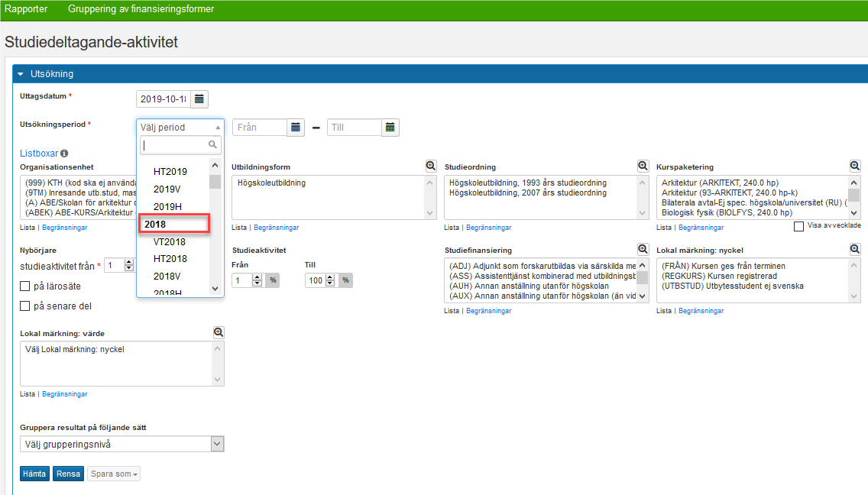Click the Lokal märkning: värde magnifier icon
The width and height of the screenshot is (868, 495).
click(219, 332)
